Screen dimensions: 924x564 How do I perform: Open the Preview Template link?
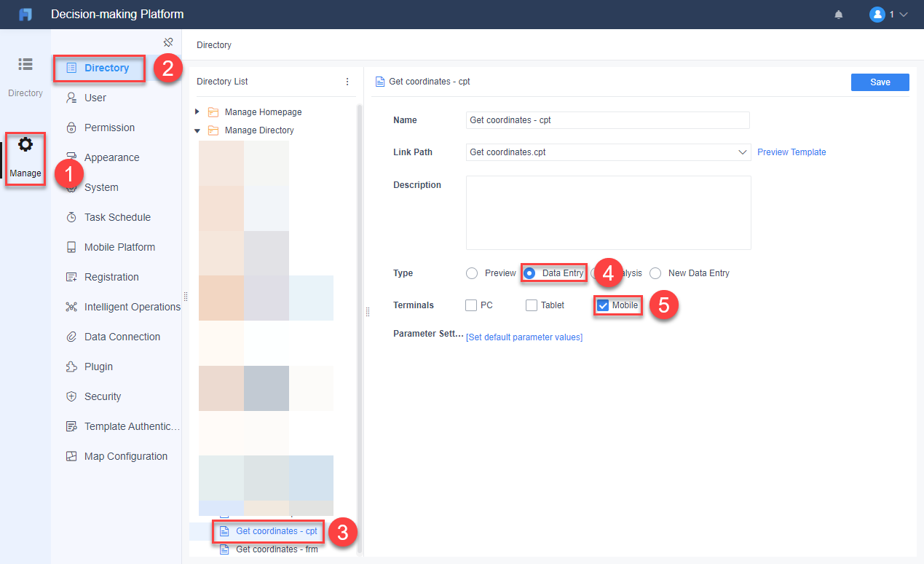pyautogui.click(x=791, y=152)
